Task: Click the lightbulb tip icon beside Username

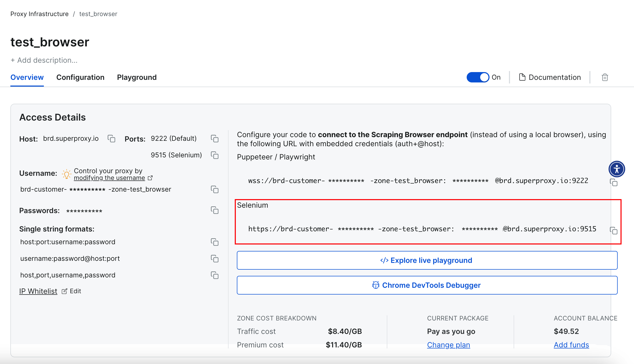Action: point(66,174)
